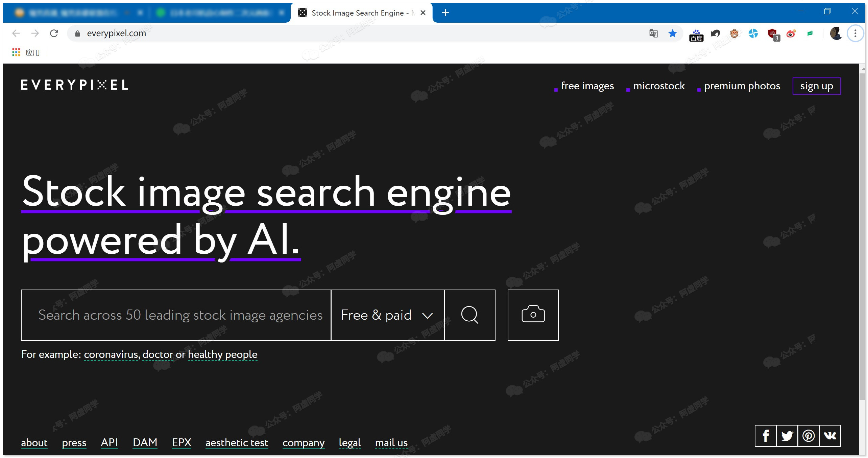Open the apps grid bookmark icon
This screenshot has width=868, height=458.
pyautogui.click(x=16, y=52)
